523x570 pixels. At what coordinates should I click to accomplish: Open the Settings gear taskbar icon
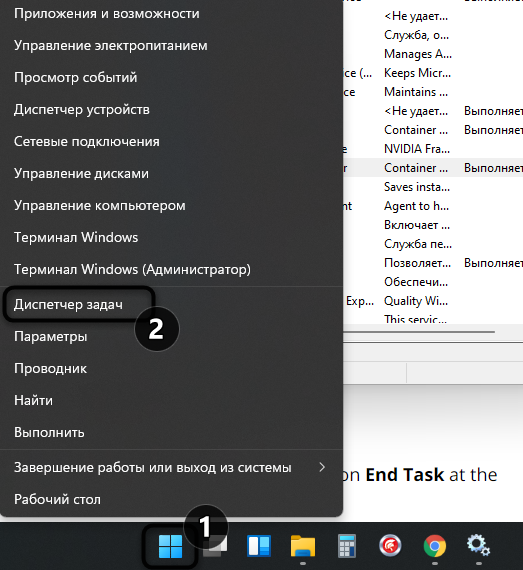(478, 545)
